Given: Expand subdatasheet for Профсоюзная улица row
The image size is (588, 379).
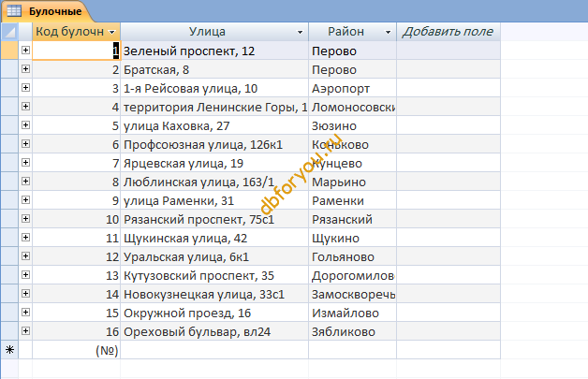Looking at the screenshot, I should click(x=25, y=144).
